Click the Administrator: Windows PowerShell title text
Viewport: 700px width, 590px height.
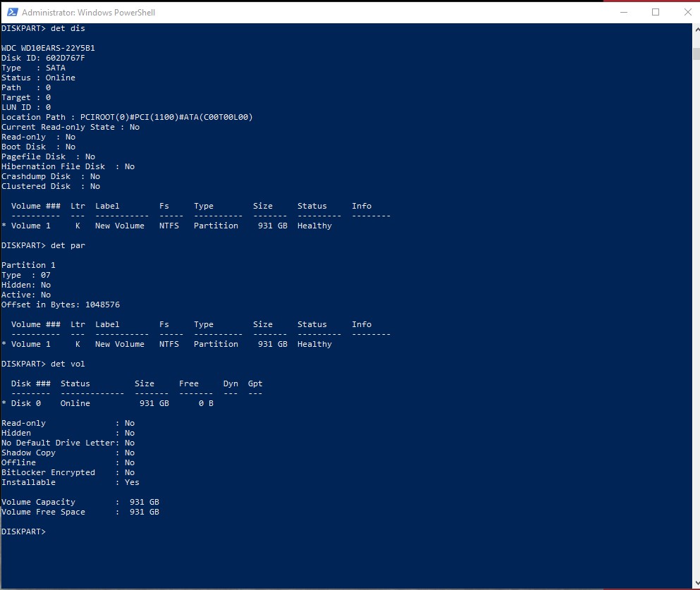coord(88,13)
